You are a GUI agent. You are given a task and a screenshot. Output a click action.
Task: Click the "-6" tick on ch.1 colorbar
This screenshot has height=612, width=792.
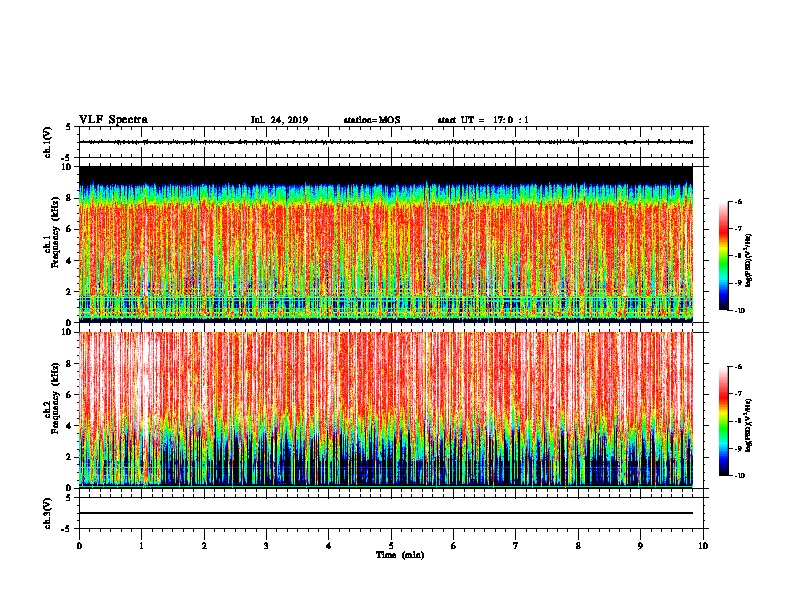(738, 202)
